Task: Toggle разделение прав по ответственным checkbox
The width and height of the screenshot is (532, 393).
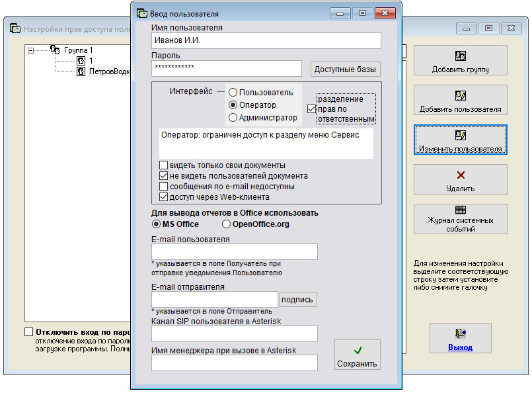Action: [311, 109]
